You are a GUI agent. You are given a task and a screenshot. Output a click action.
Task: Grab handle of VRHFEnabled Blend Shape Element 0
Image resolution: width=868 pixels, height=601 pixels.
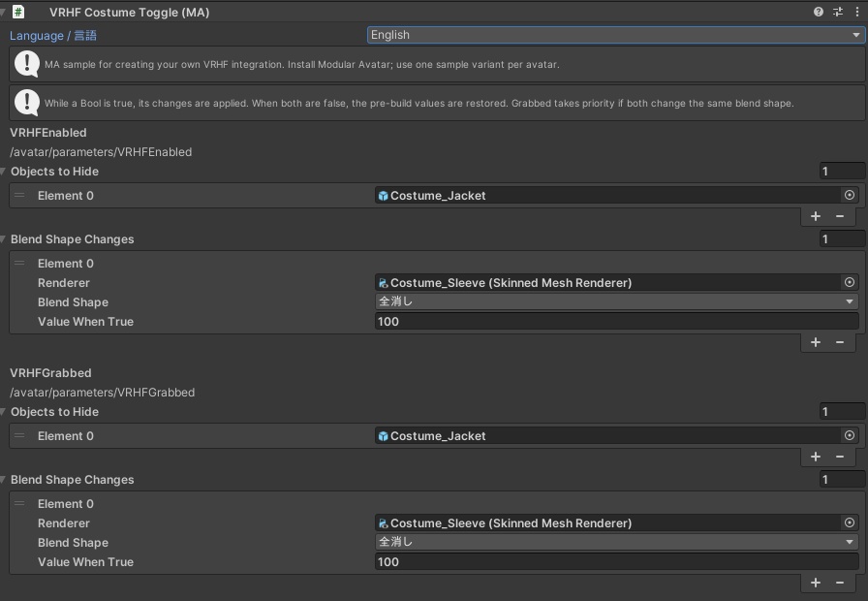click(19, 263)
